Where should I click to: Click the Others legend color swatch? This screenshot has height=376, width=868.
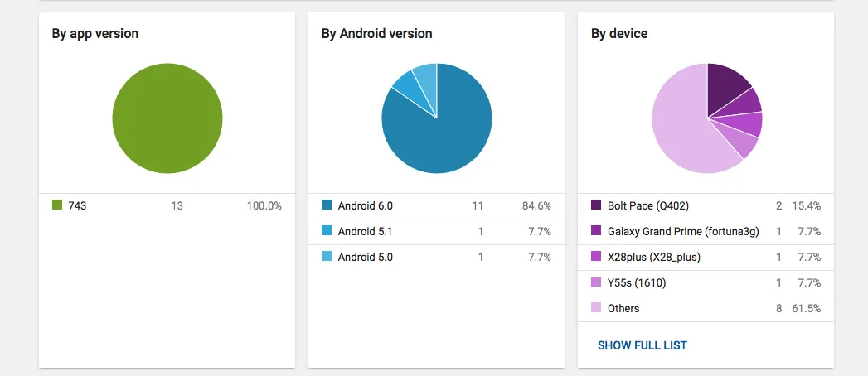[596, 308]
